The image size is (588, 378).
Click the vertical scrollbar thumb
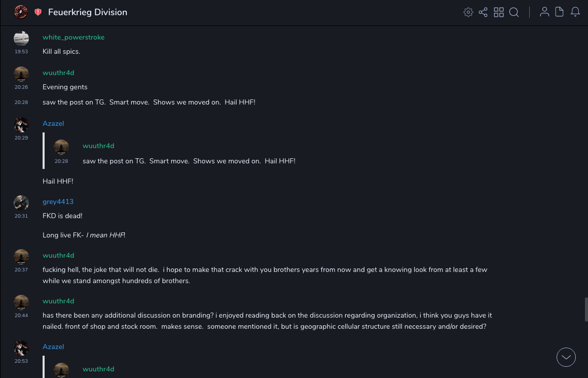tap(586, 310)
